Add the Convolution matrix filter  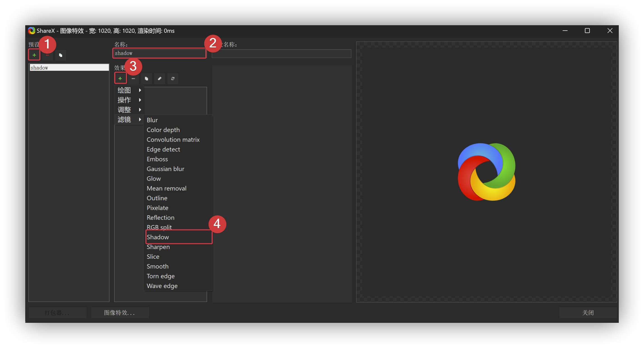point(178,140)
